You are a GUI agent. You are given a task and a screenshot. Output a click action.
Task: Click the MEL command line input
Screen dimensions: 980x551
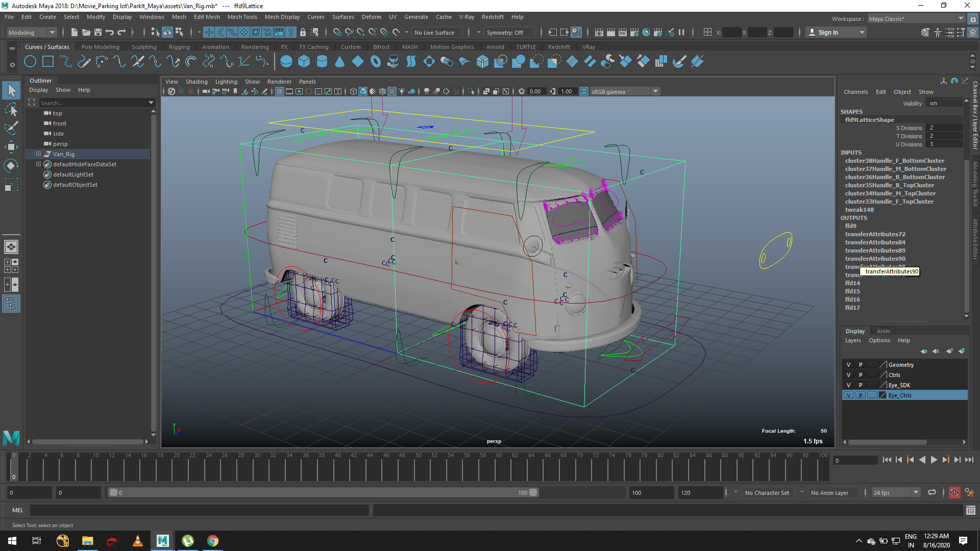click(199, 510)
